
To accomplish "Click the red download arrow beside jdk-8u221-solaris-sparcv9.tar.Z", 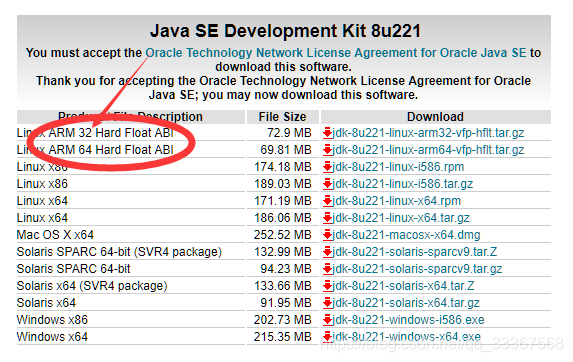I will click(327, 252).
